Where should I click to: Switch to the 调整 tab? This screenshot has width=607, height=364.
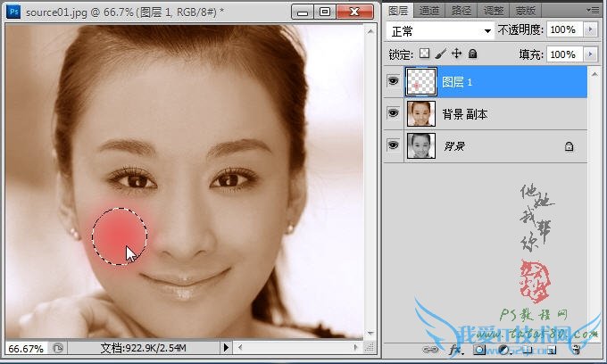(493, 11)
